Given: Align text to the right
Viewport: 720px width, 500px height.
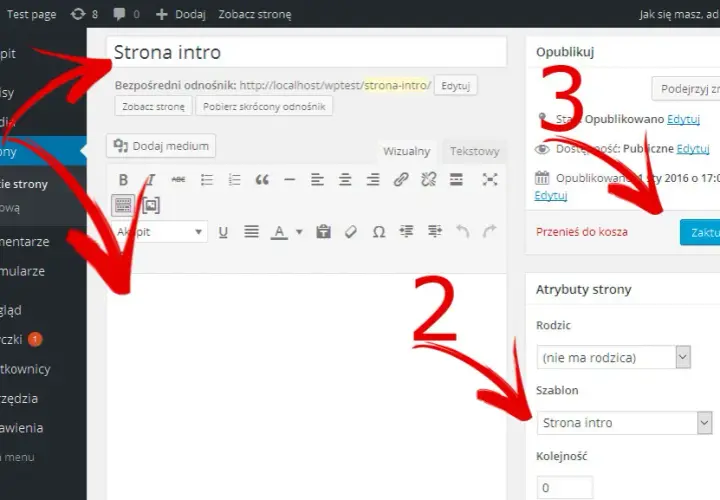Looking at the screenshot, I should tap(372, 180).
